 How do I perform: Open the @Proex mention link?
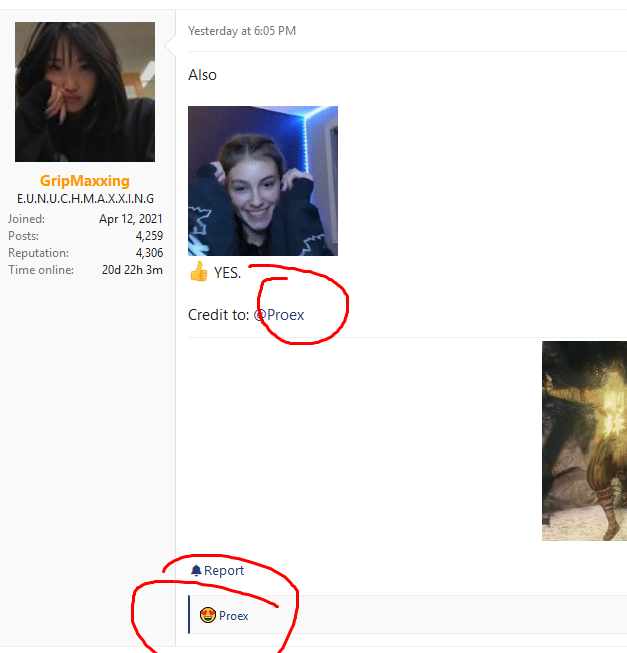coord(279,315)
